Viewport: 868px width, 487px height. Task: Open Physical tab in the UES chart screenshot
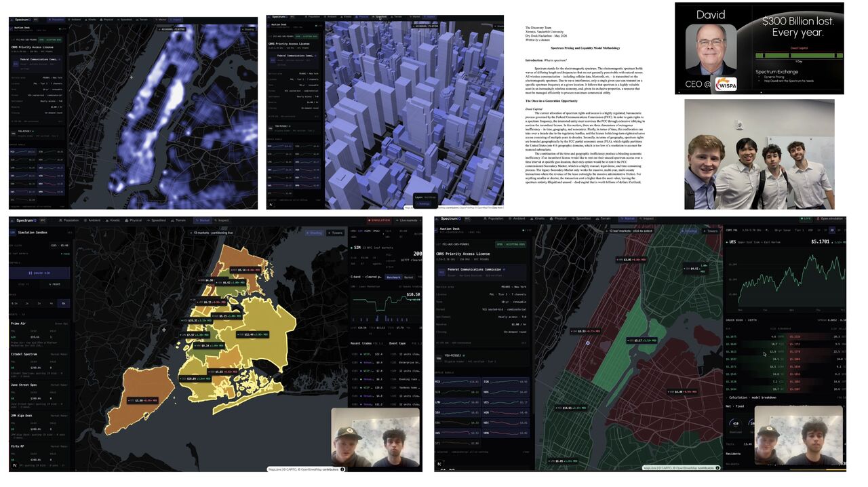[x=558, y=218]
